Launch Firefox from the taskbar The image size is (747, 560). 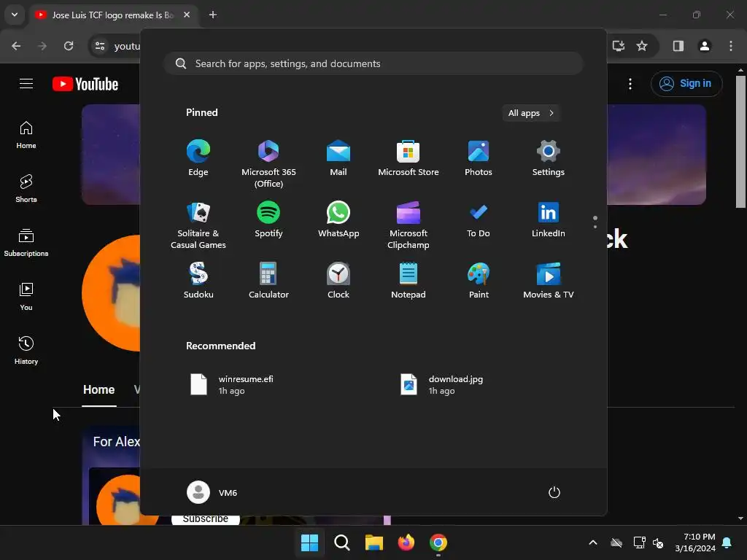pos(406,542)
